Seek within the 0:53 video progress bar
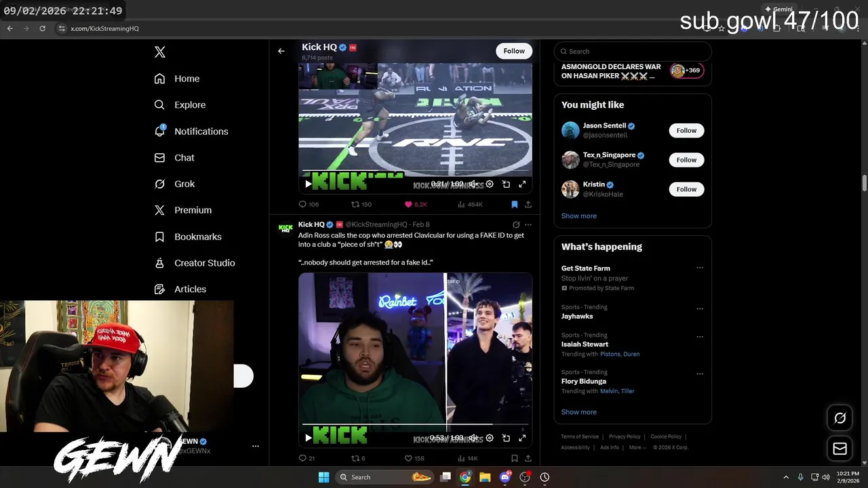868x488 pixels. point(415,424)
